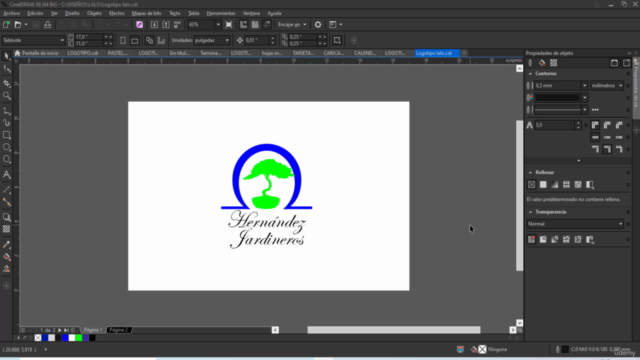Go to next page arrow
640x360 pixels.
tap(60, 330)
